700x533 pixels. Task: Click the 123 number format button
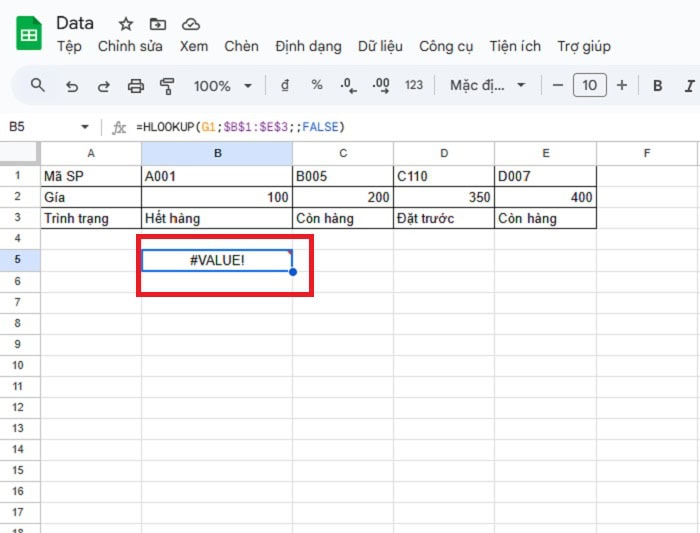pyautogui.click(x=414, y=86)
